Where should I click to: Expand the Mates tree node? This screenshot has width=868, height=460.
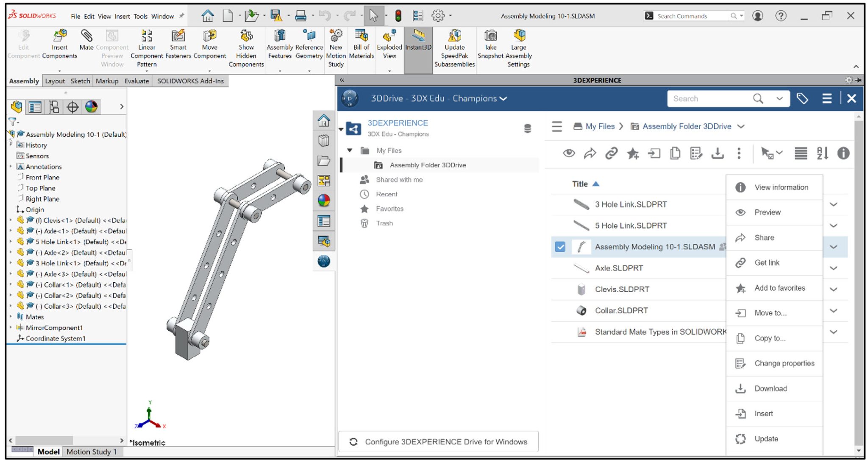[11, 317]
